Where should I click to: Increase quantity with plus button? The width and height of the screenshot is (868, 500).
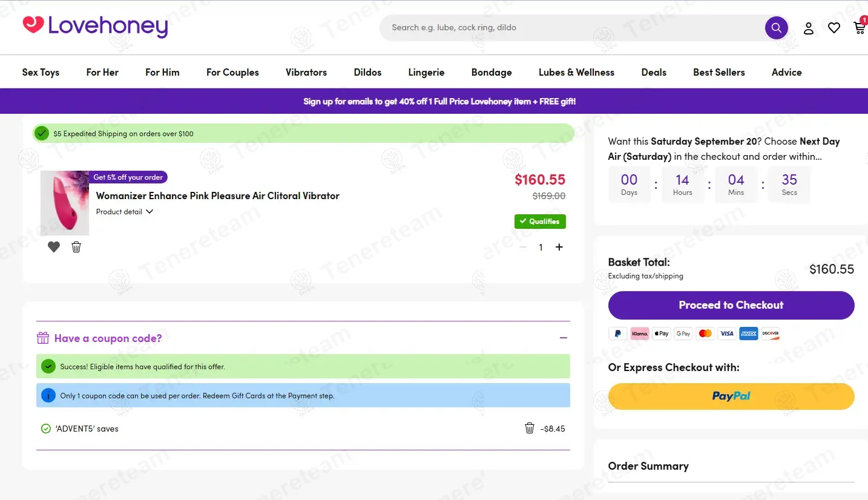(559, 247)
